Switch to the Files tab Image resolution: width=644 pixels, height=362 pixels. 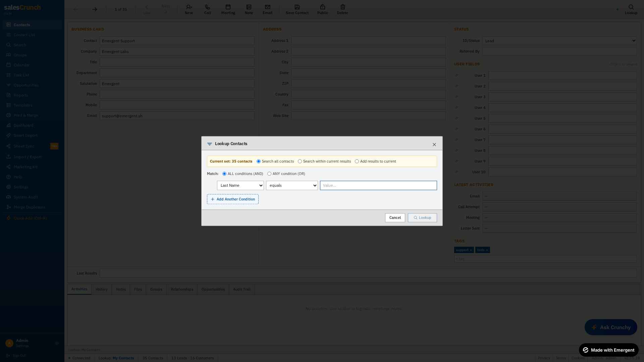click(x=138, y=289)
